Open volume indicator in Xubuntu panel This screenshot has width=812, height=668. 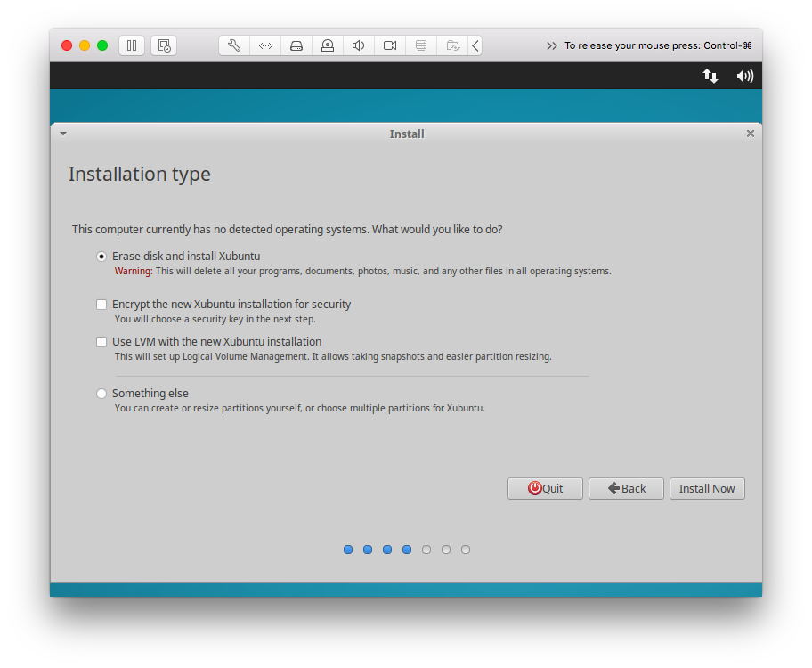[x=744, y=77]
